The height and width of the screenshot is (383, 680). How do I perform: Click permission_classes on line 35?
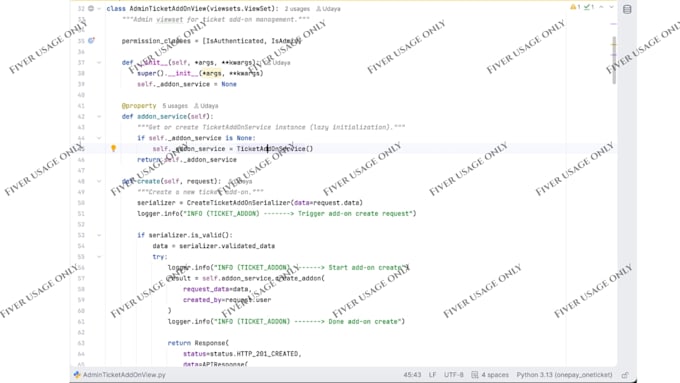coord(156,41)
